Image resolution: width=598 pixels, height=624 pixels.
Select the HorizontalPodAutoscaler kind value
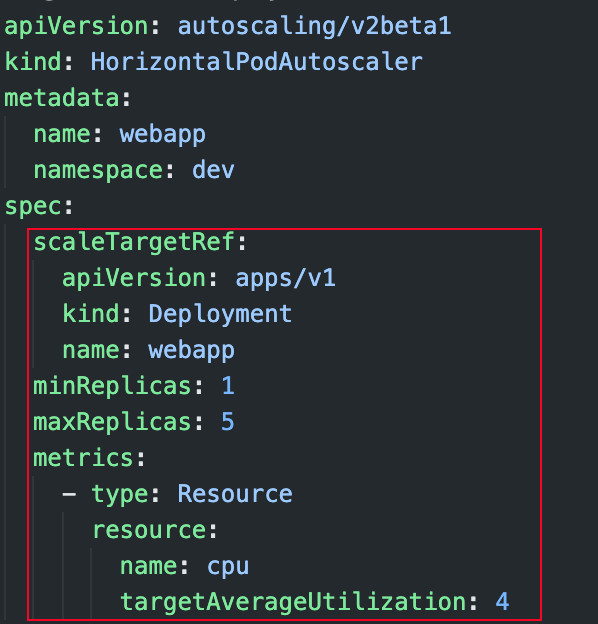point(257,62)
